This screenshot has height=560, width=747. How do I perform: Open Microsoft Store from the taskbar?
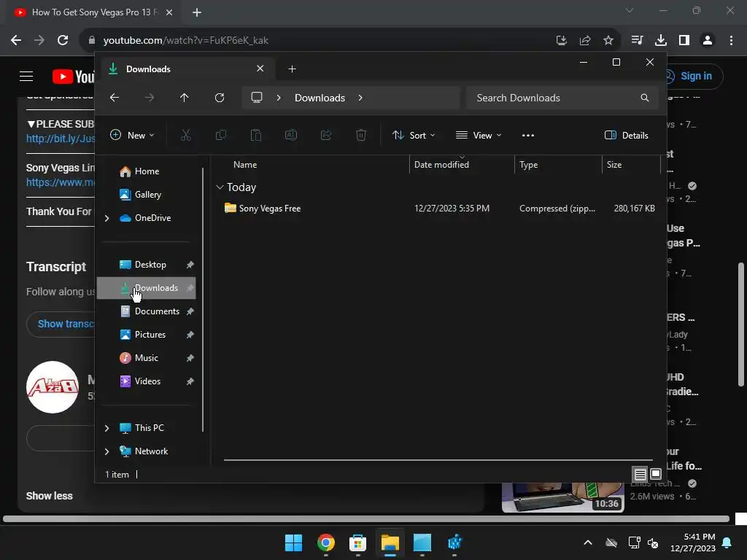pos(357,542)
